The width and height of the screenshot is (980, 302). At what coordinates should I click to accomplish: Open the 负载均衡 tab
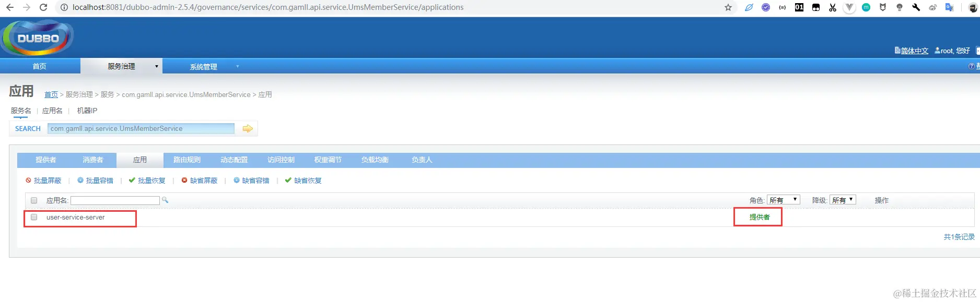pos(375,160)
